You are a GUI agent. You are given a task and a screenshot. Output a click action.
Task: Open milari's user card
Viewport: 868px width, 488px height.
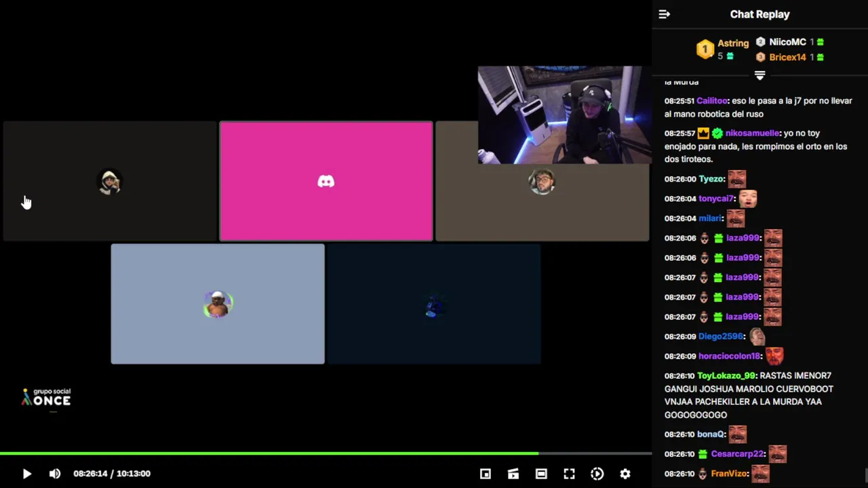[710, 218]
